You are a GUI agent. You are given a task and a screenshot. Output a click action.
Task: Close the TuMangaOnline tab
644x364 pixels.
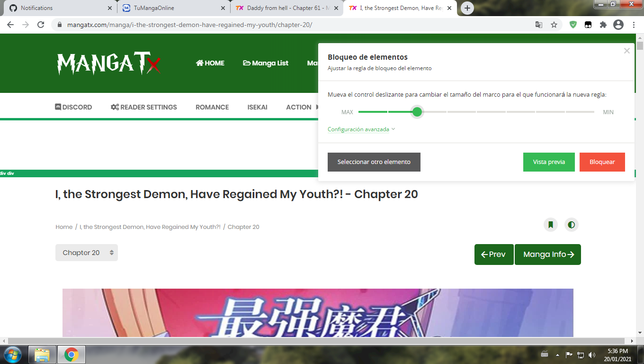[x=223, y=8]
